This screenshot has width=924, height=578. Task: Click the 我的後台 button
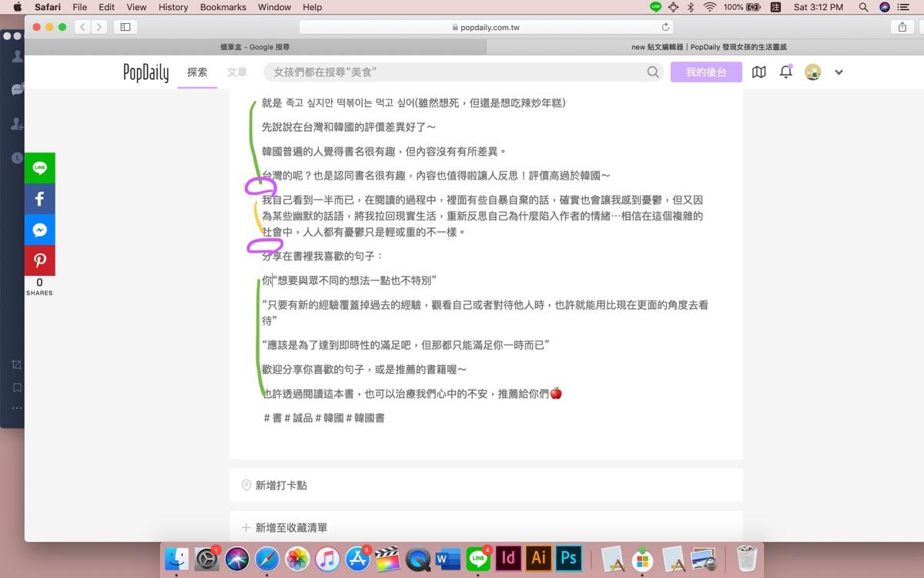(x=705, y=72)
